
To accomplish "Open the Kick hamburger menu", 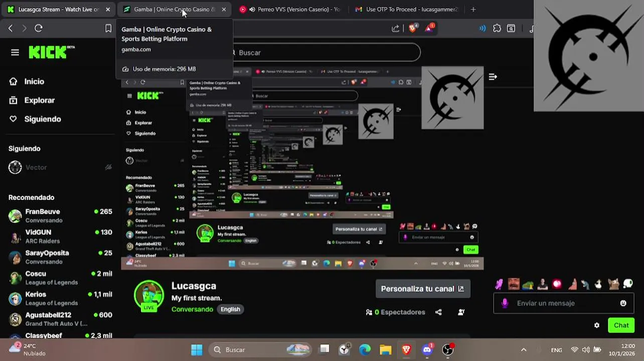I will click(15, 53).
